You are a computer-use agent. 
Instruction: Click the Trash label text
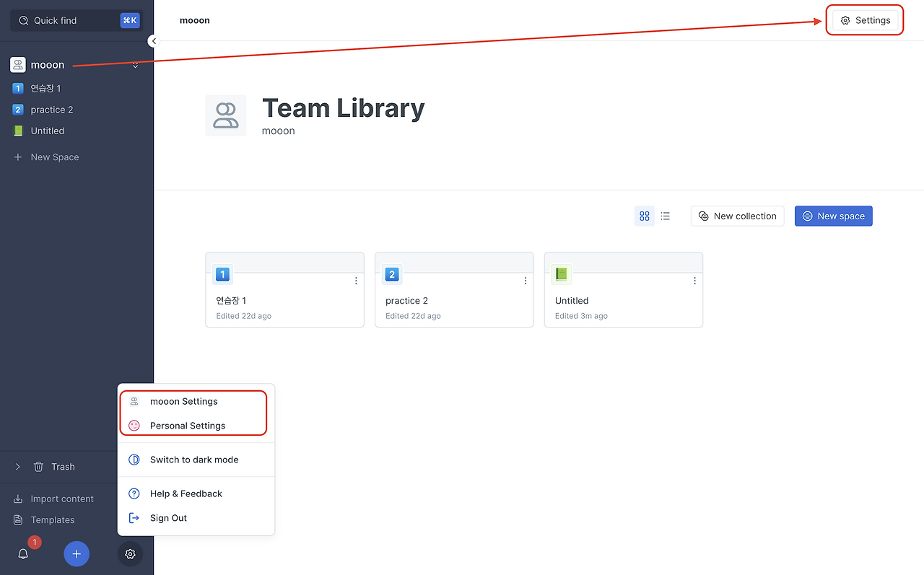tap(63, 467)
